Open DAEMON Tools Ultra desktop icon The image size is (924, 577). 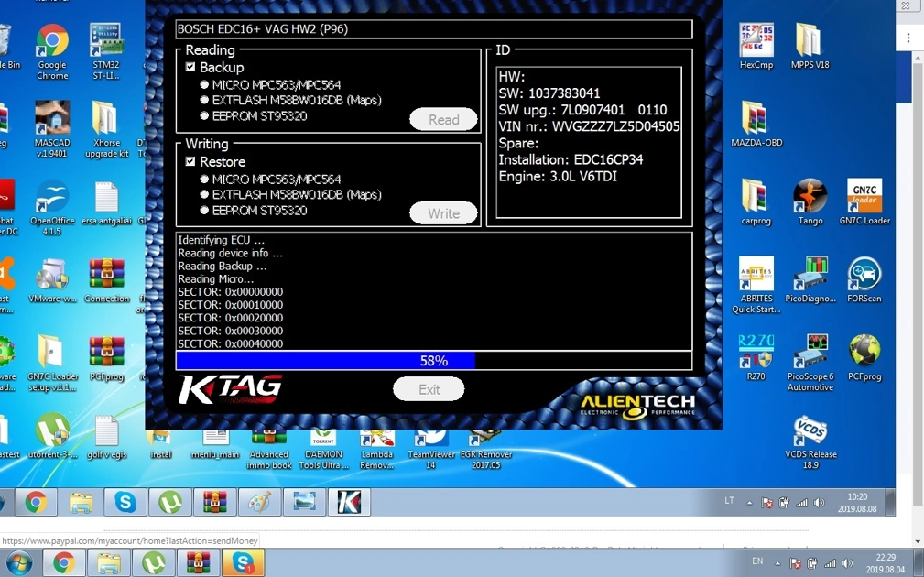tap(323, 451)
